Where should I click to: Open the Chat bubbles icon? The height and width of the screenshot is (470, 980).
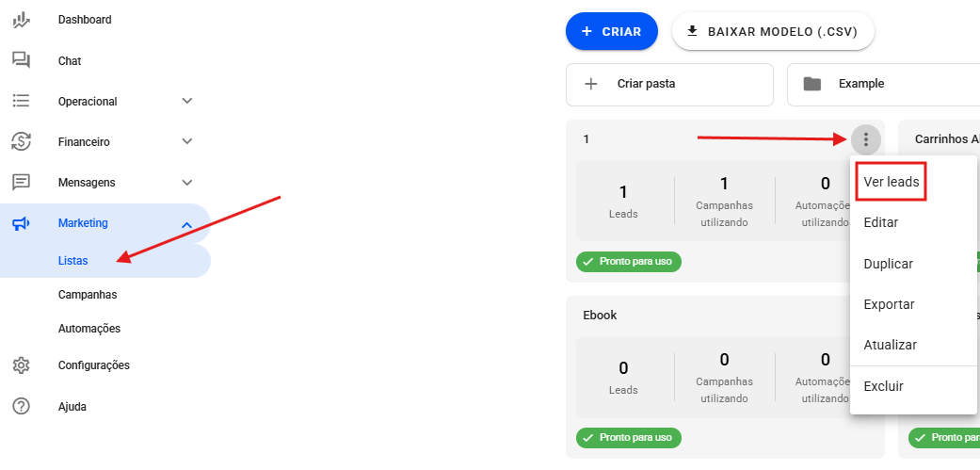pyautogui.click(x=21, y=60)
